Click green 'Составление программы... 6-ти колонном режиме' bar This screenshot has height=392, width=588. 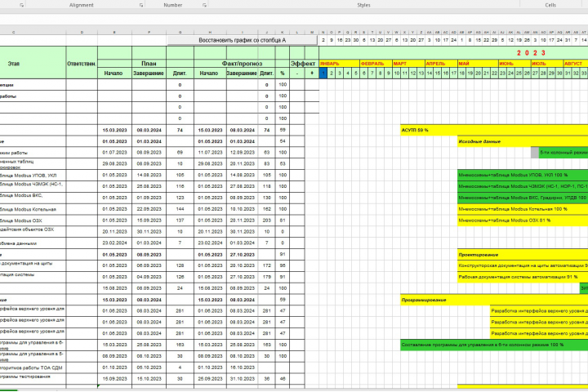pyautogui.click(x=494, y=345)
